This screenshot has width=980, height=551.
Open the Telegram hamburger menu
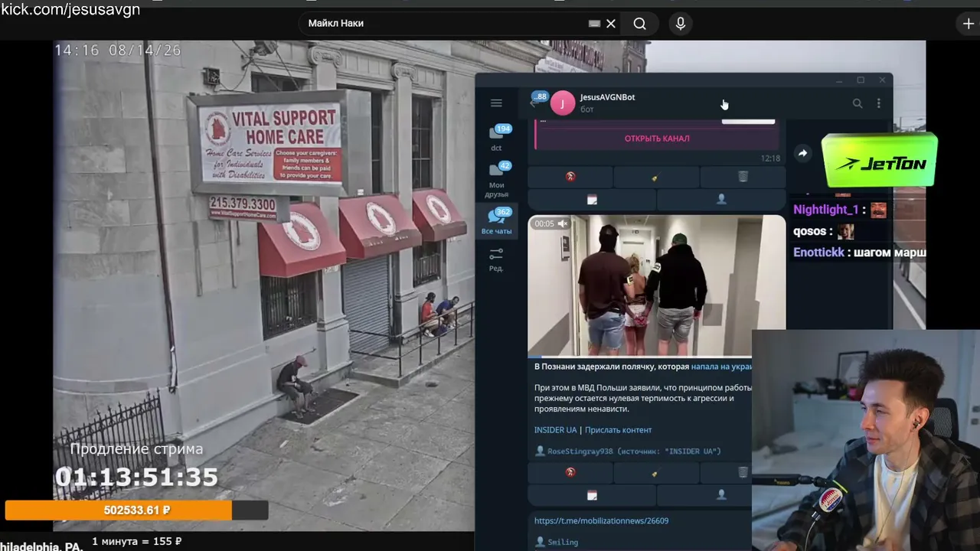(496, 103)
